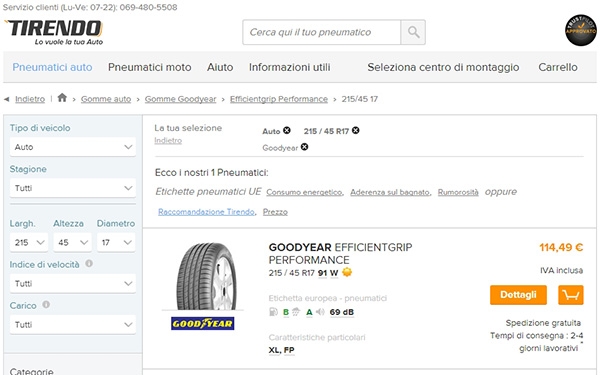The width and height of the screenshot is (600, 375).
Task: Click info icon next to Carico
Action: (46, 305)
